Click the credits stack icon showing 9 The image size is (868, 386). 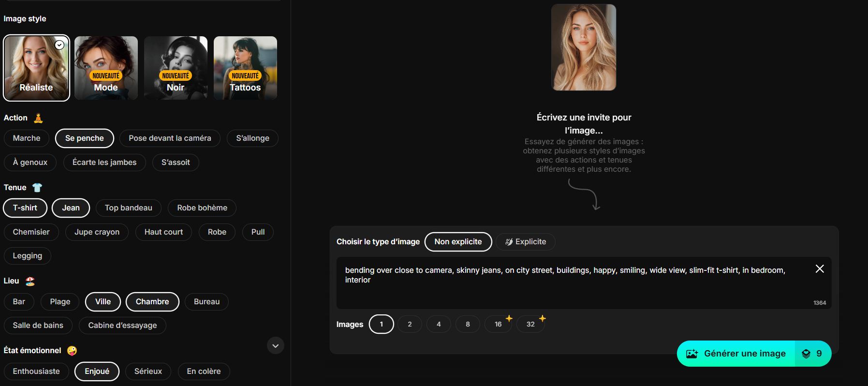(806, 354)
